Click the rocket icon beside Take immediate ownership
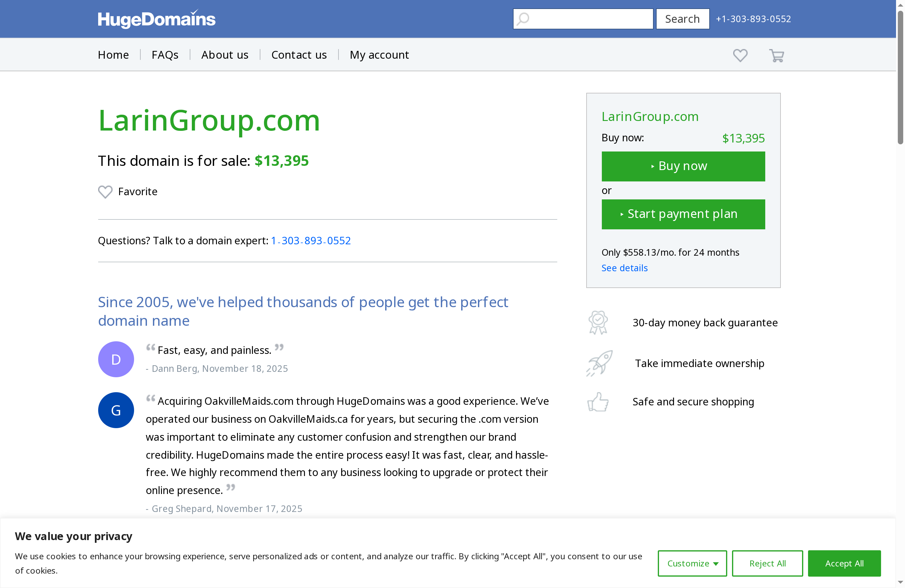Image resolution: width=905 pixels, height=588 pixels. pos(599,363)
